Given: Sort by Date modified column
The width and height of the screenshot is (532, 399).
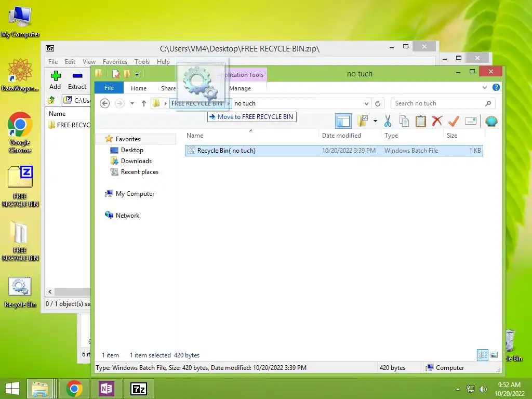Looking at the screenshot, I should click(x=341, y=136).
